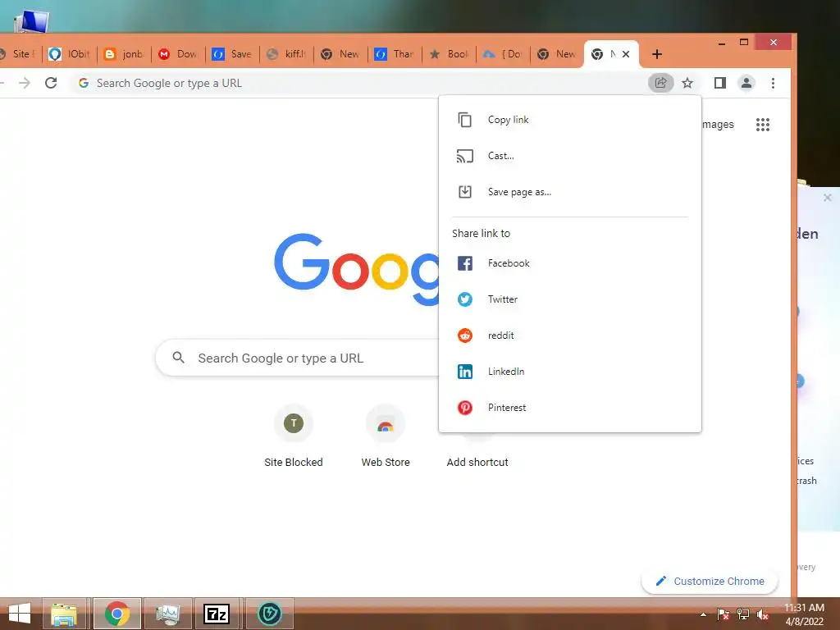Click Chrome icon in the taskbar
Image resolution: width=840 pixels, height=630 pixels.
coord(117,614)
